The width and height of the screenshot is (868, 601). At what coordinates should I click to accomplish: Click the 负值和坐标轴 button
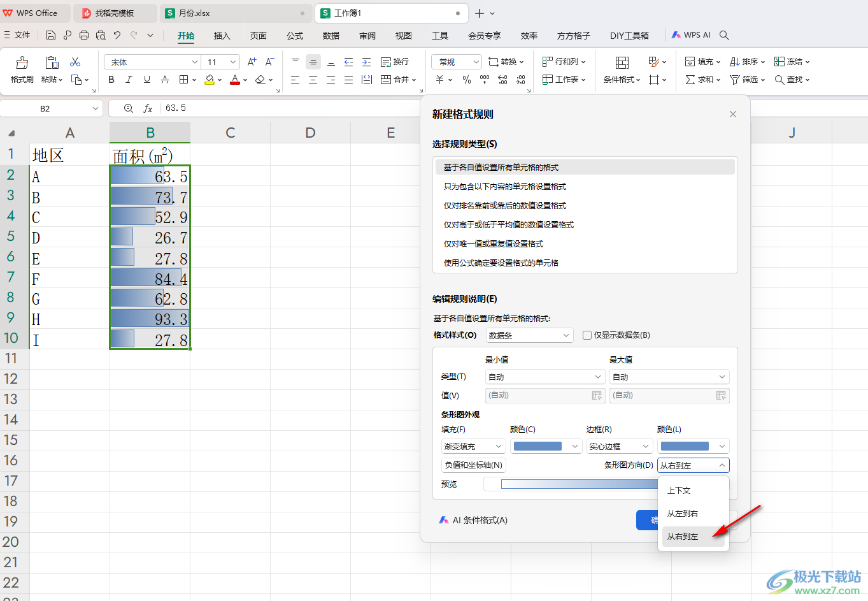coord(473,465)
